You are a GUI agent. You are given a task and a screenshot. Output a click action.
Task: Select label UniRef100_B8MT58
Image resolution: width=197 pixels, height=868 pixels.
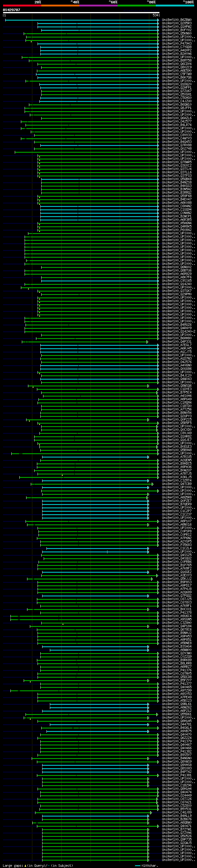point(177,61)
